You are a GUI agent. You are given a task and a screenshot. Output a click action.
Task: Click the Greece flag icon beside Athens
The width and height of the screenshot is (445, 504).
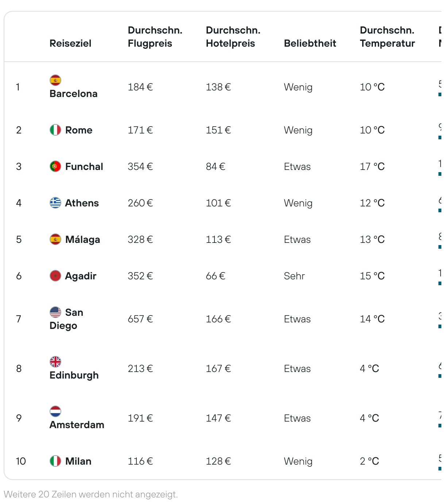[x=55, y=203]
